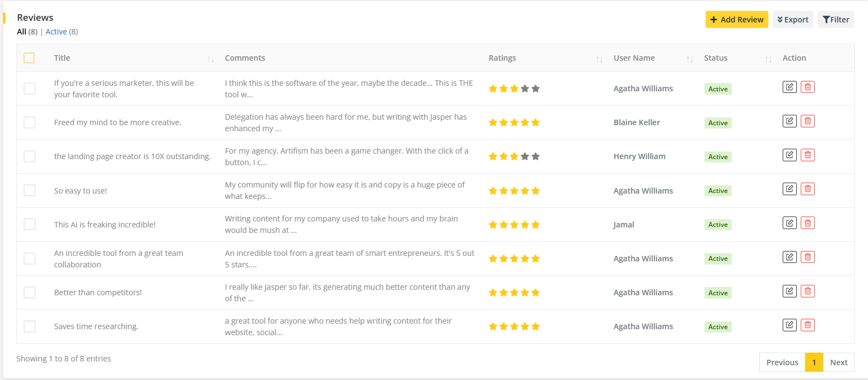Edit the Blaine Keller review
868x380 pixels.
click(x=789, y=121)
